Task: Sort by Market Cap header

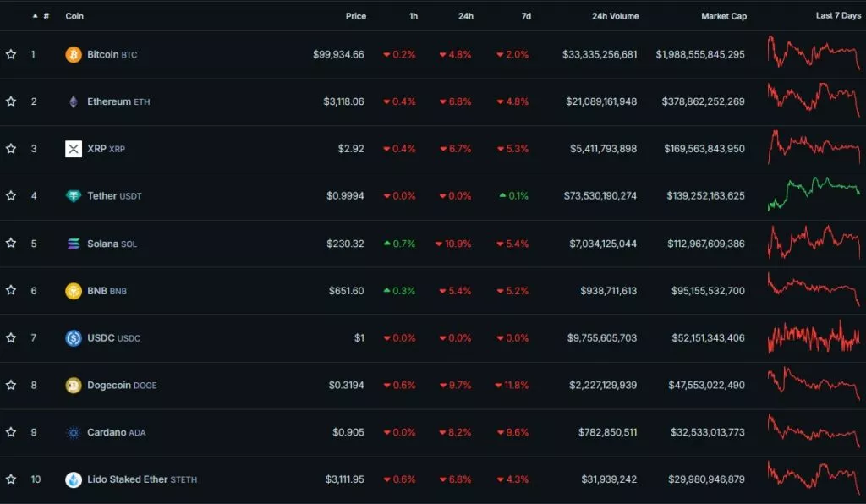Action: pyautogui.click(x=724, y=16)
